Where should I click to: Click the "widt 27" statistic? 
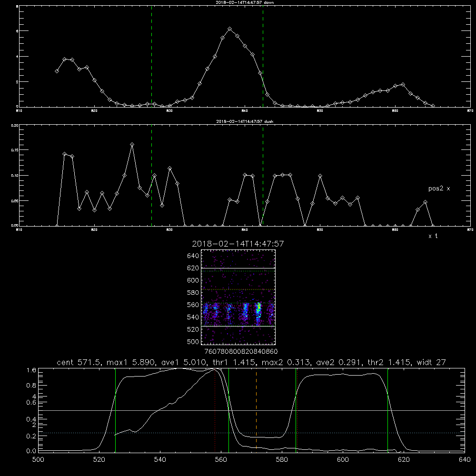tap(431, 362)
